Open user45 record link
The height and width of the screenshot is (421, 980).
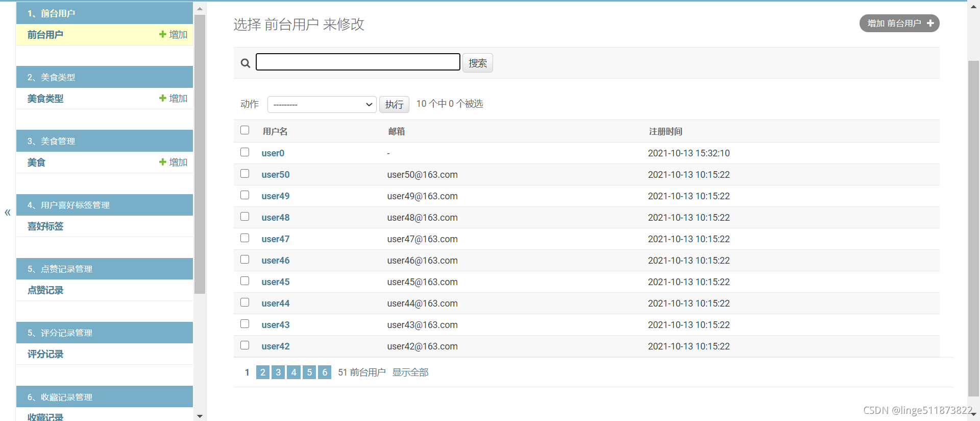(276, 282)
